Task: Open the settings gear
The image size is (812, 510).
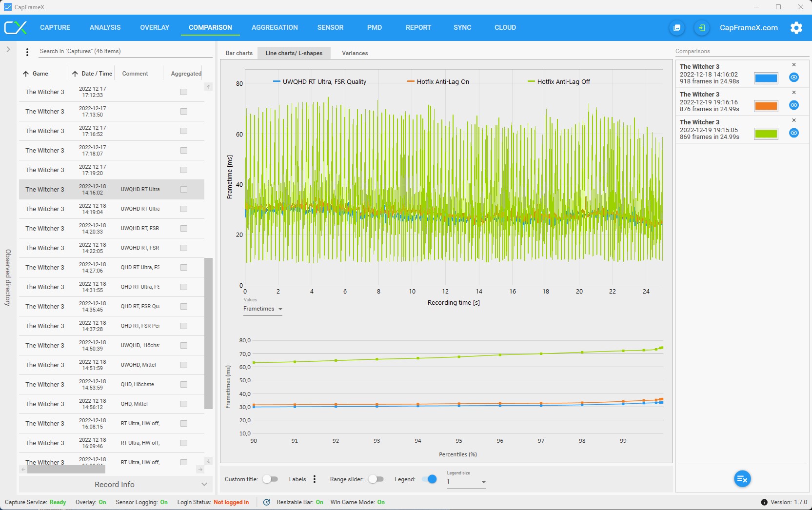Action: point(796,28)
